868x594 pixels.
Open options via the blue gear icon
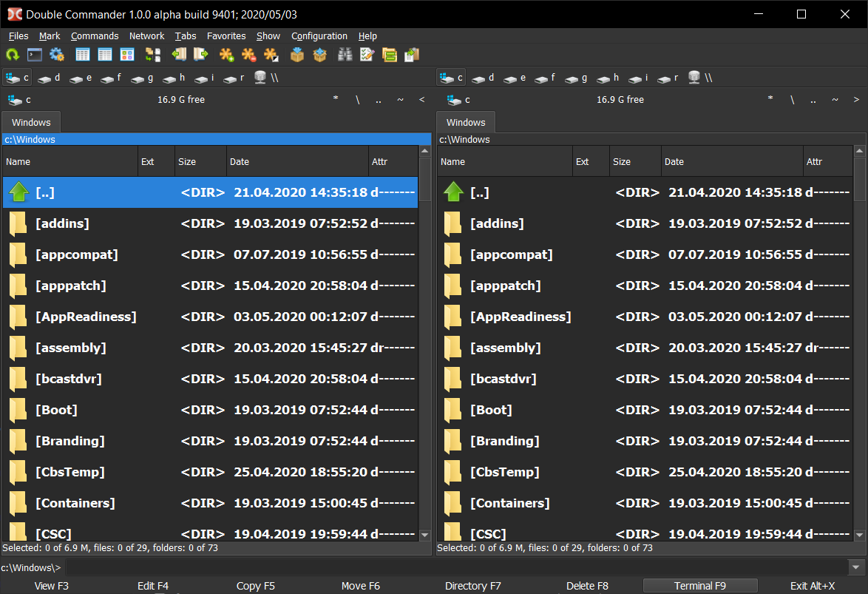coord(56,55)
